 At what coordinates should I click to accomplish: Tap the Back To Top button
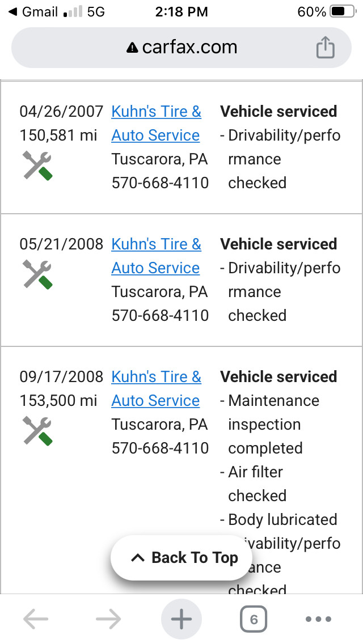(181, 558)
